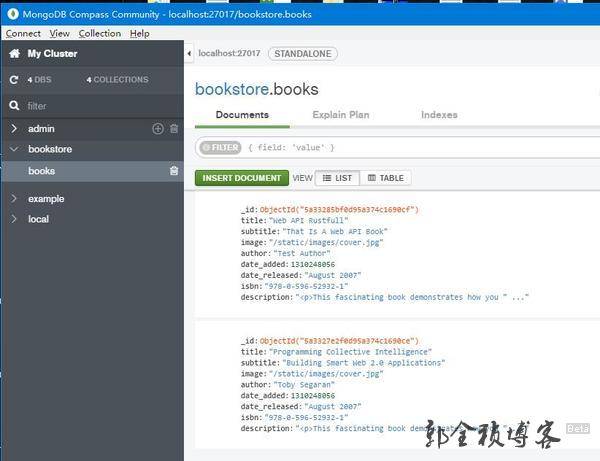The image size is (600, 461).
Task: Collapse sidebar with the left arrow
Action: coord(189,54)
